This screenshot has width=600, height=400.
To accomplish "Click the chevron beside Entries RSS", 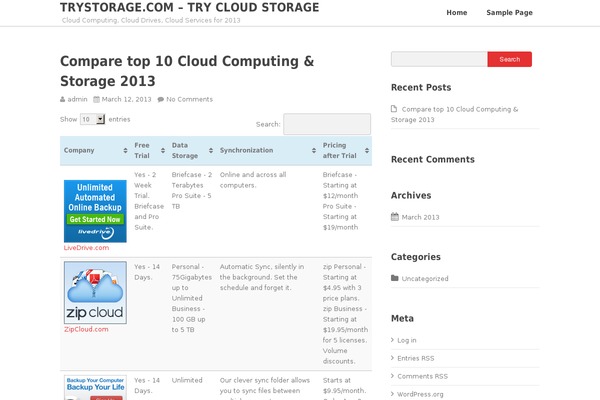I will click(393, 358).
